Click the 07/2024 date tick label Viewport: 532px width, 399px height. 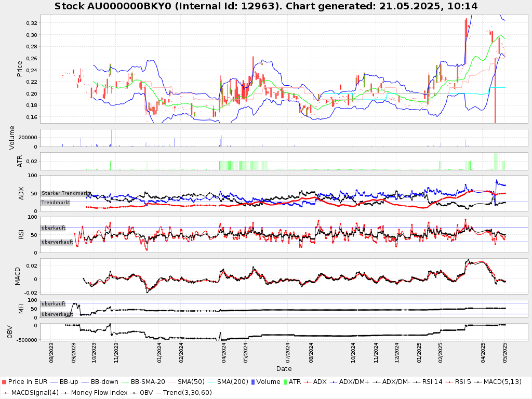click(x=287, y=353)
